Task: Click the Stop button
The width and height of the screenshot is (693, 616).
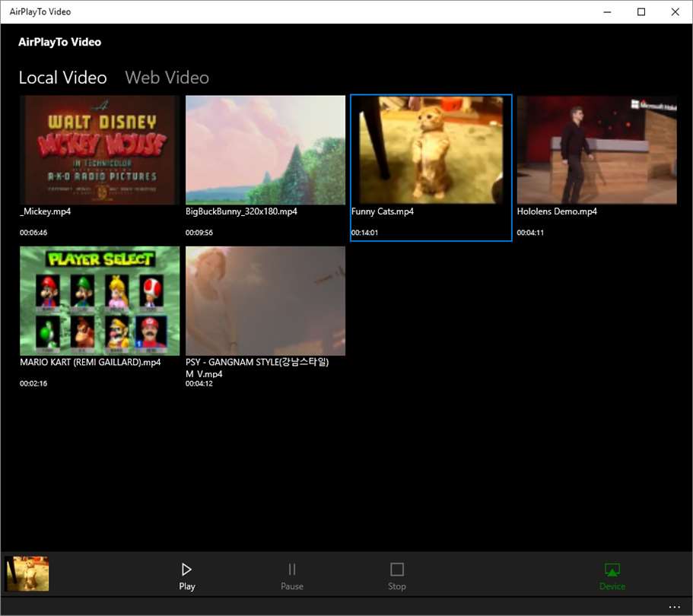Action: pos(397,576)
